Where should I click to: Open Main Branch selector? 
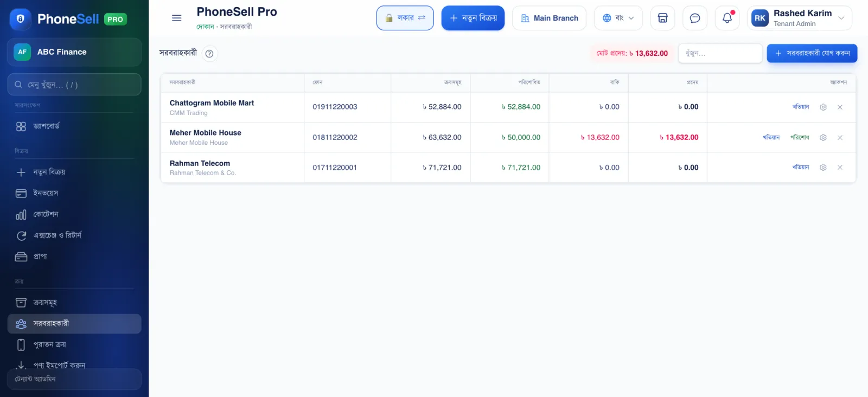pos(549,18)
